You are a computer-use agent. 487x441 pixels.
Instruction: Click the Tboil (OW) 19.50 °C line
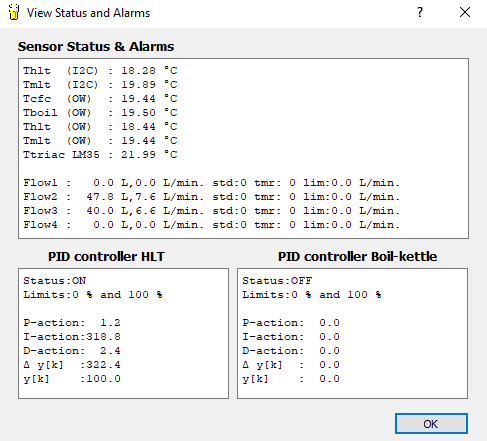click(x=100, y=113)
